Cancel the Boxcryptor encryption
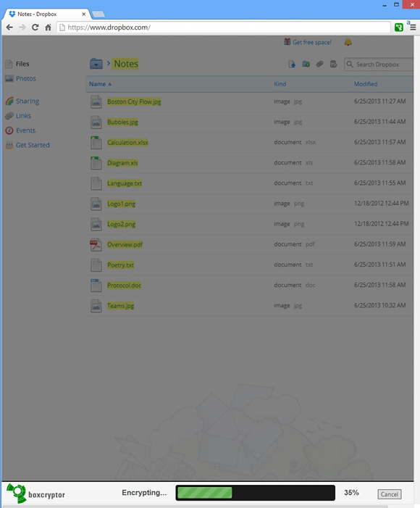The image size is (420, 508). coord(390,494)
